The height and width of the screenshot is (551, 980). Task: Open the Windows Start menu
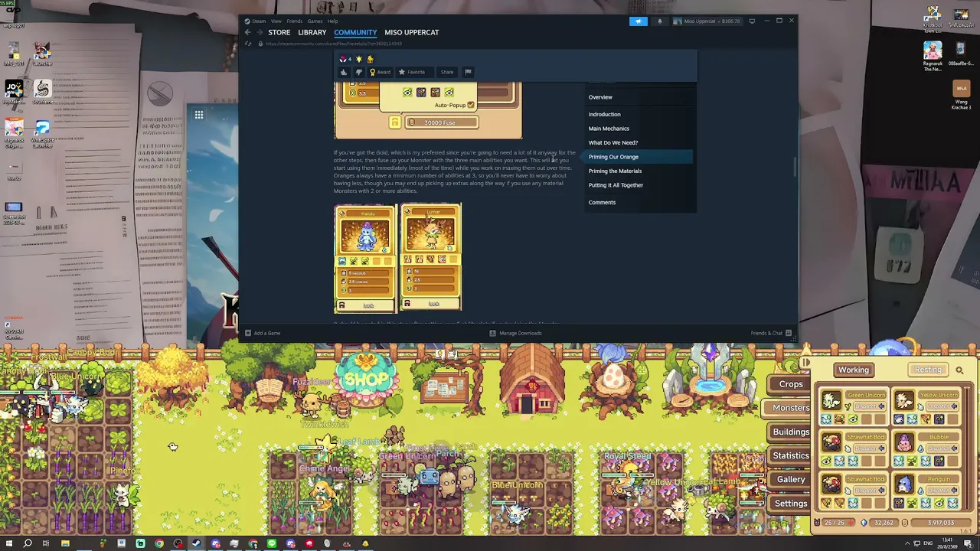[8, 544]
